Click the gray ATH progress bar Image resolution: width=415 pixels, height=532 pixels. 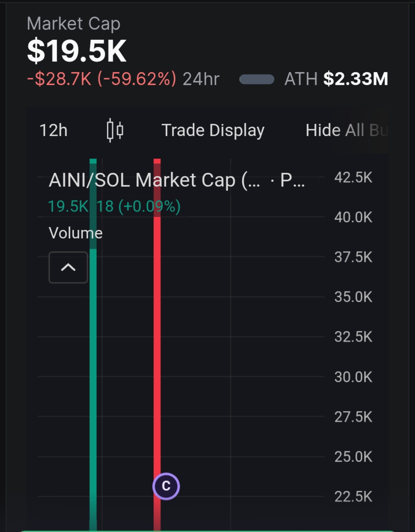coord(257,79)
